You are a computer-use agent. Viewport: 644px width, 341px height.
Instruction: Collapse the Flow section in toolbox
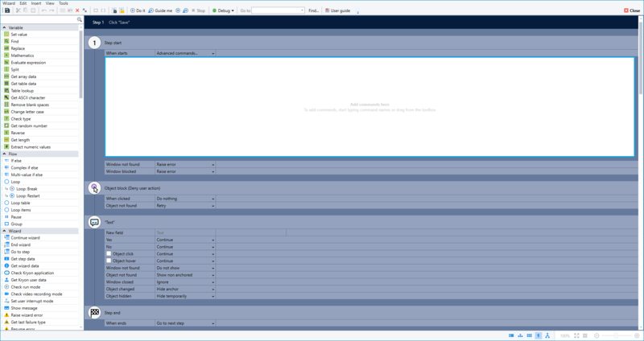(x=4, y=154)
